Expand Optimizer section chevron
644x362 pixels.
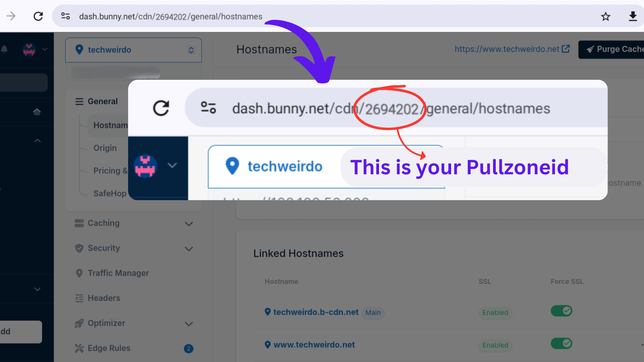pyautogui.click(x=189, y=324)
